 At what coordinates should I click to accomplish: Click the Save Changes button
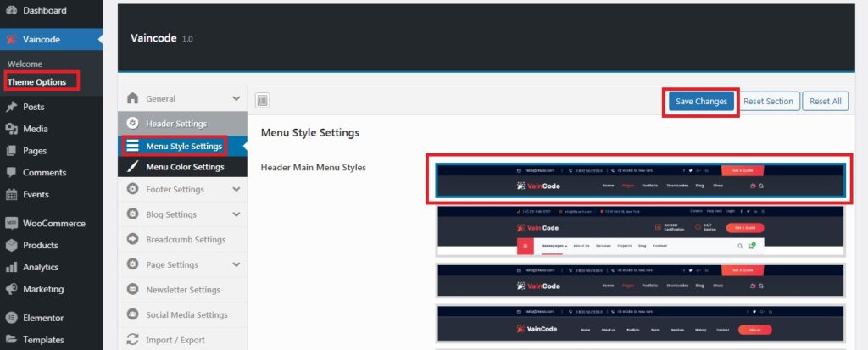701,102
